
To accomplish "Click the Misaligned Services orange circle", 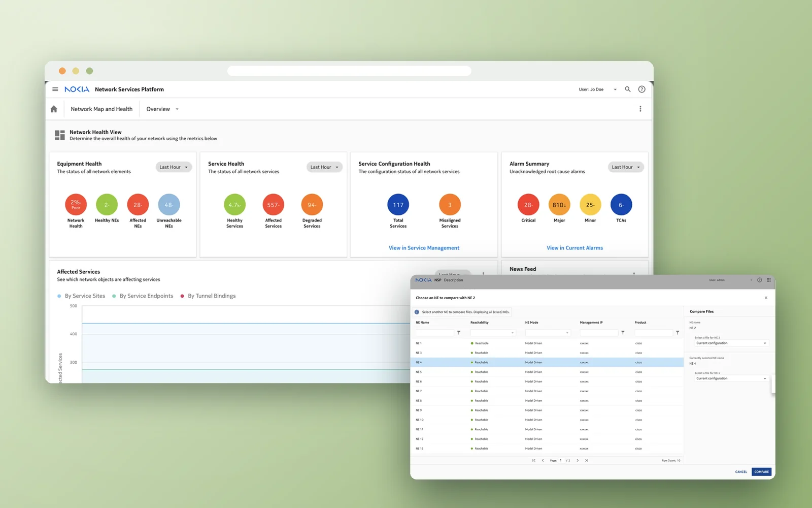I will click(450, 205).
